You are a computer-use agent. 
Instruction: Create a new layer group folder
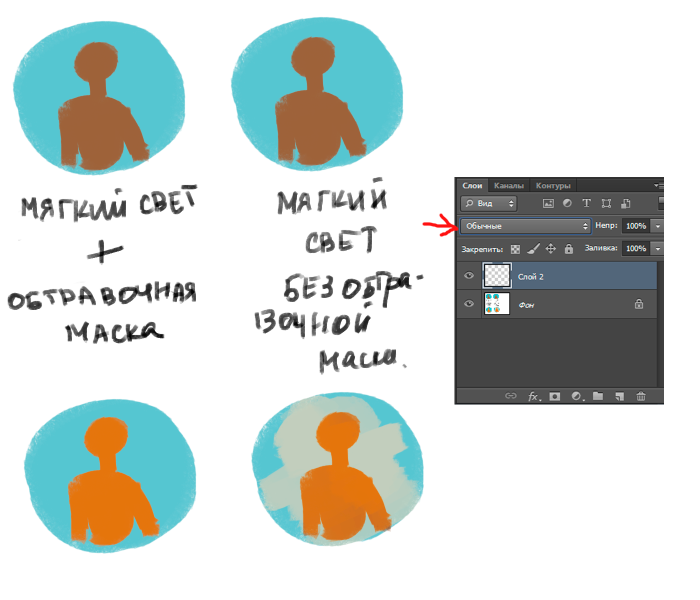(598, 396)
